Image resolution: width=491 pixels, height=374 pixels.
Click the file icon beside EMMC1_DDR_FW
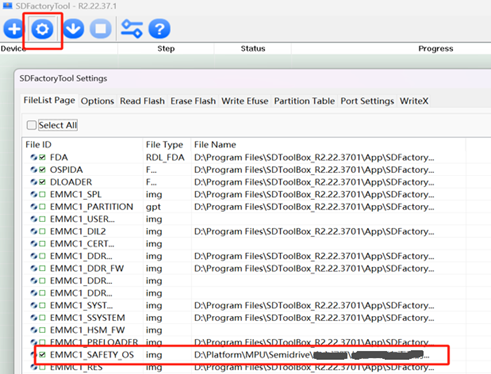[x=34, y=268]
